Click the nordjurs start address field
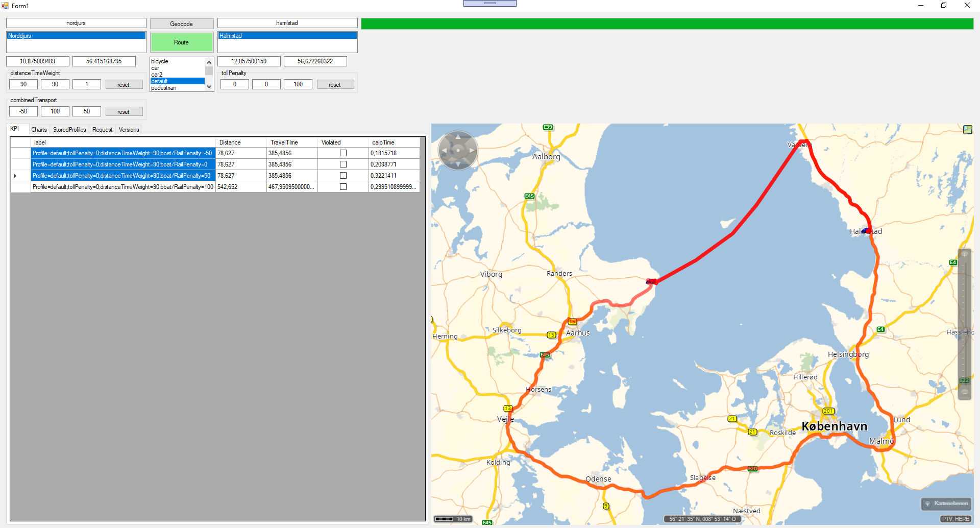980x528 pixels. pos(76,23)
